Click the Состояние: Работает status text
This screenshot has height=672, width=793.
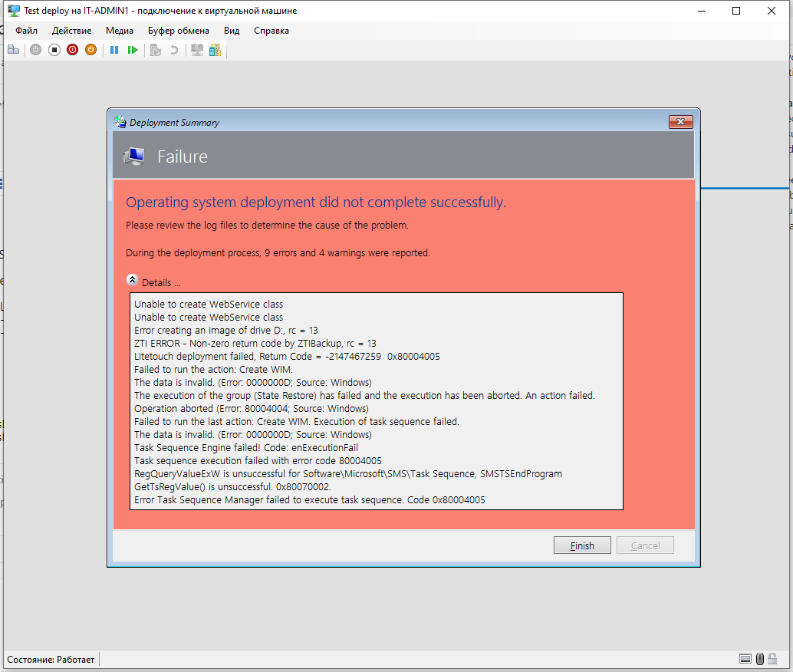pos(51,660)
